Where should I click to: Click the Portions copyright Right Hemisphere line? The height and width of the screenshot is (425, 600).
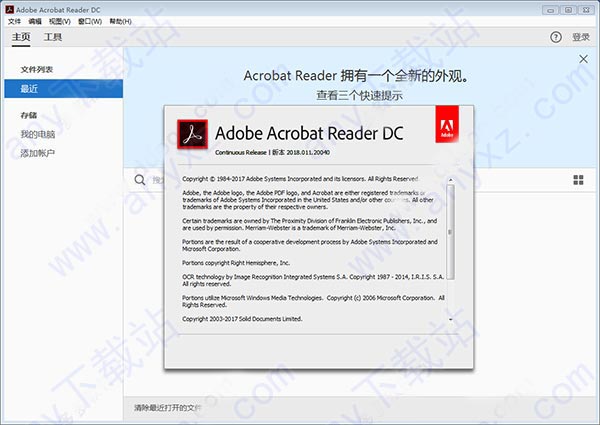(x=236, y=263)
